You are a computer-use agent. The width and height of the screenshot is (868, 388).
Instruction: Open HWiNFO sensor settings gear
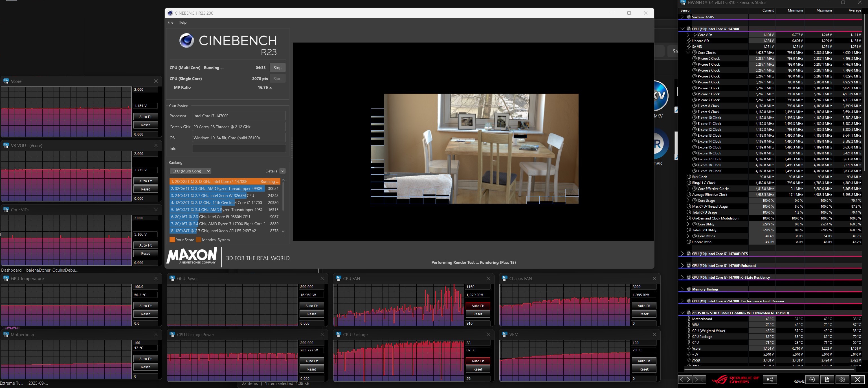pyautogui.click(x=842, y=380)
